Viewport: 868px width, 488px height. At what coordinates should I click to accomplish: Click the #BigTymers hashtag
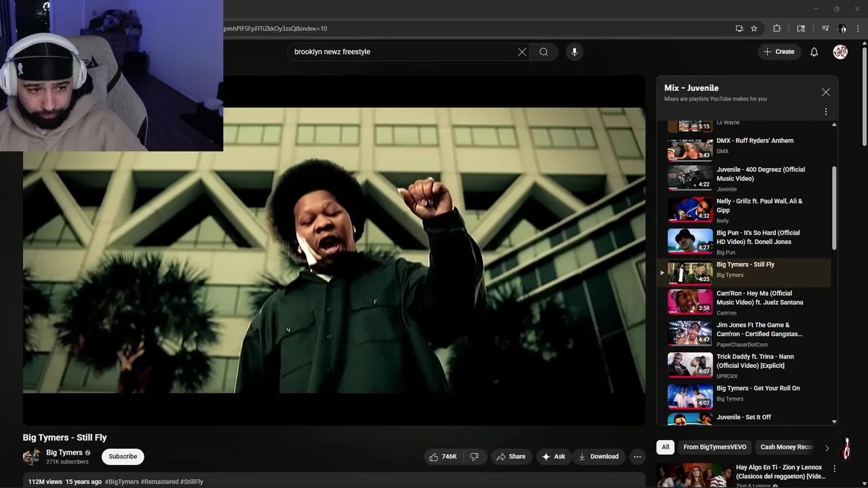coord(122,482)
